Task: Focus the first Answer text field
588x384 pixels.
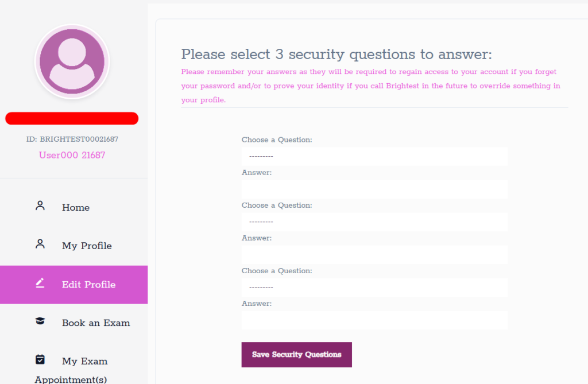Action: (374, 189)
